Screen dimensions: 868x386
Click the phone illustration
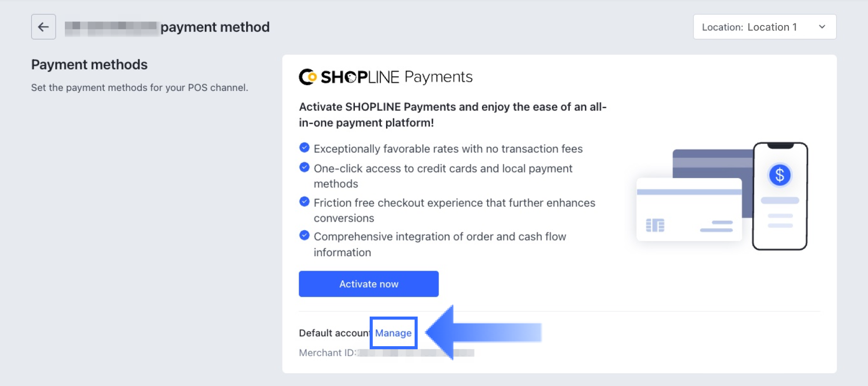click(780, 196)
